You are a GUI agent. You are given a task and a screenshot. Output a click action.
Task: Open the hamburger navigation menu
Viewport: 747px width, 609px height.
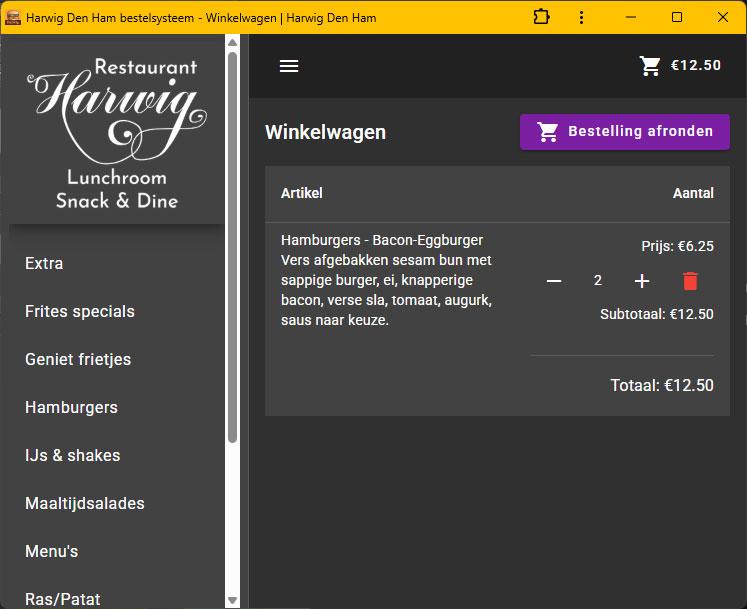coord(289,66)
